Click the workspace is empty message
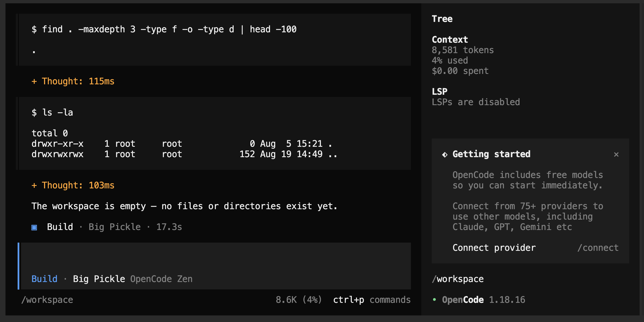 184,206
